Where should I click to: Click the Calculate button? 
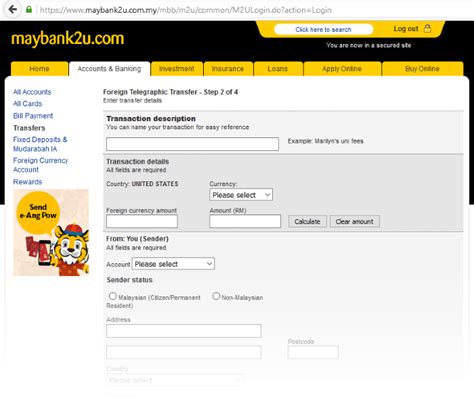click(307, 221)
